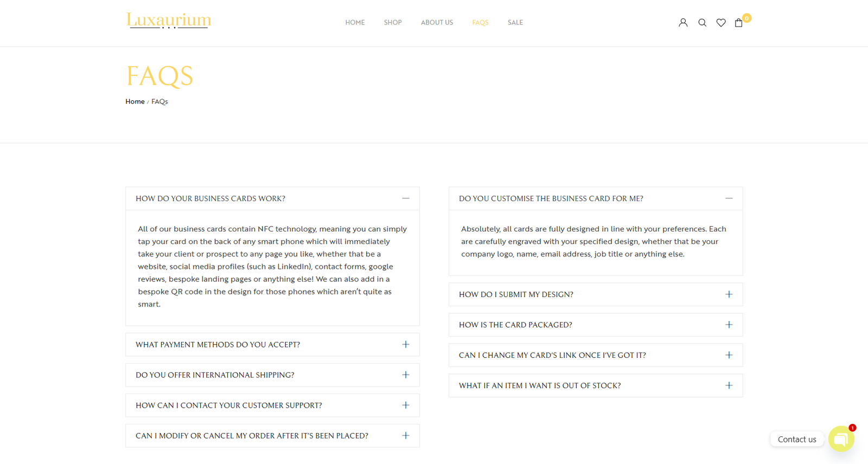The width and height of the screenshot is (868, 464).
Task: Click the Home breadcrumb link
Action: 135,101
